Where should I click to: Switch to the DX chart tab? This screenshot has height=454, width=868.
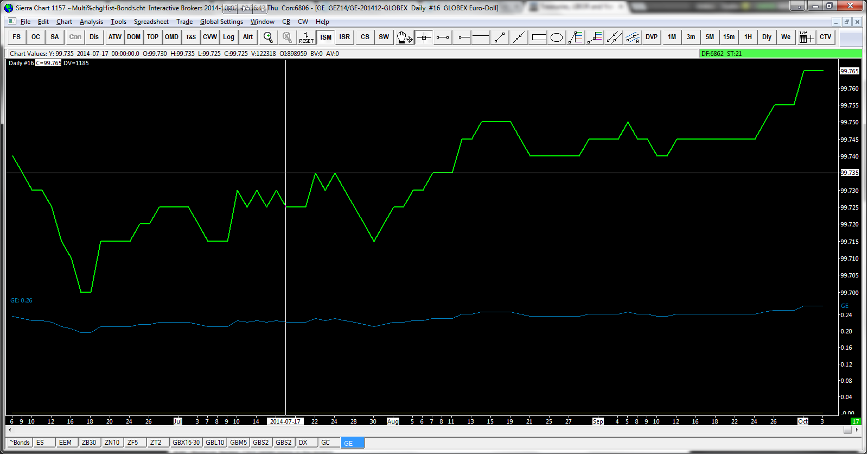coord(307,443)
